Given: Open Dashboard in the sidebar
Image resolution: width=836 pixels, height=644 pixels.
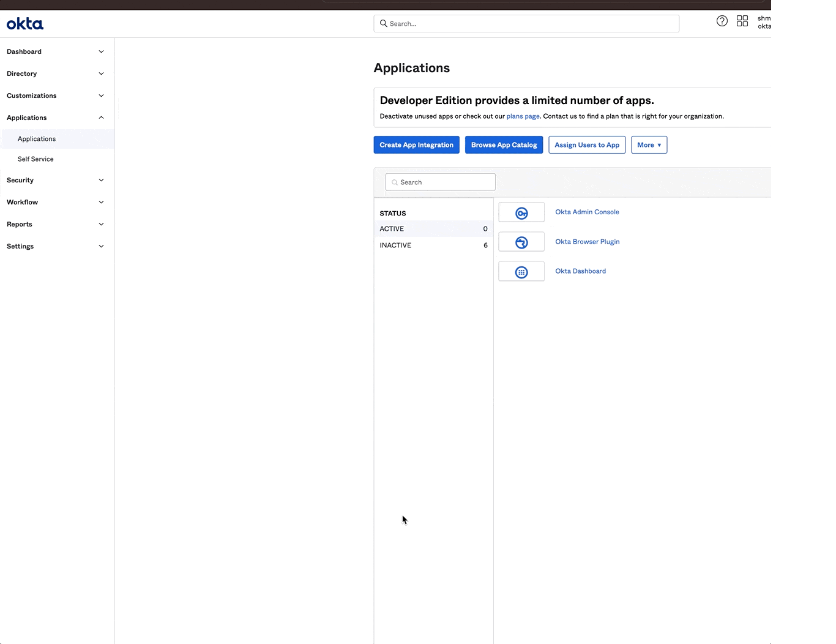Looking at the screenshot, I should tap(57, 51).
